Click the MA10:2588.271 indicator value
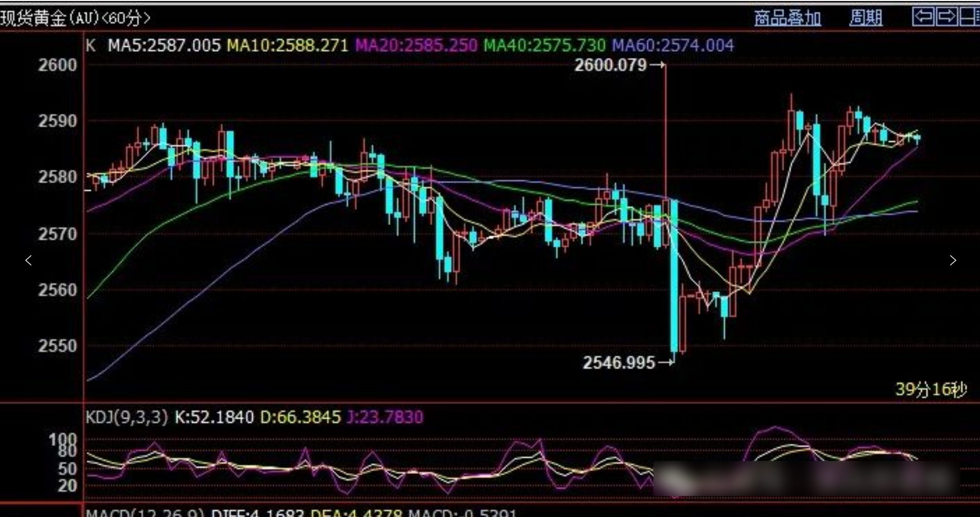Viewport: 980px width, 517px height. coord(288,46)
